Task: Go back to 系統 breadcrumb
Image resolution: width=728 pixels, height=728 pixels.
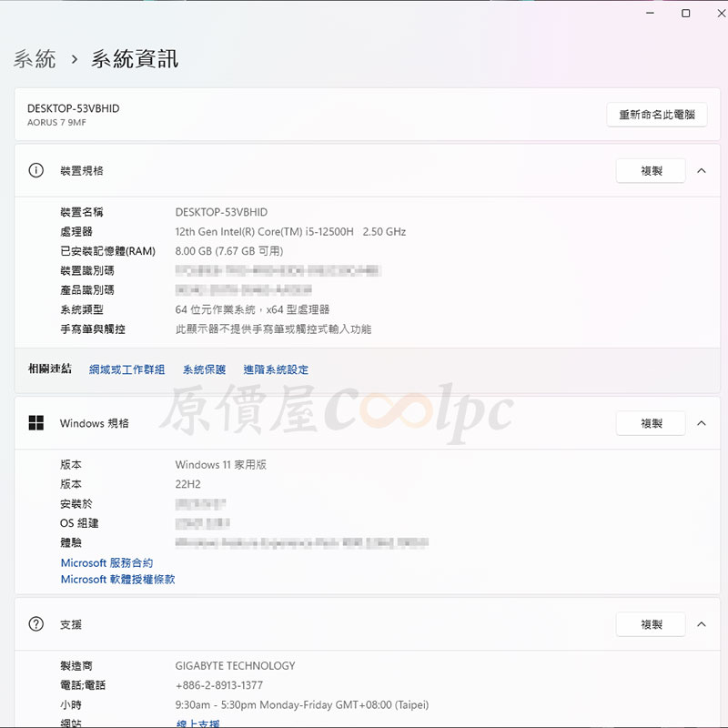Action: click(x=35, y=59)
